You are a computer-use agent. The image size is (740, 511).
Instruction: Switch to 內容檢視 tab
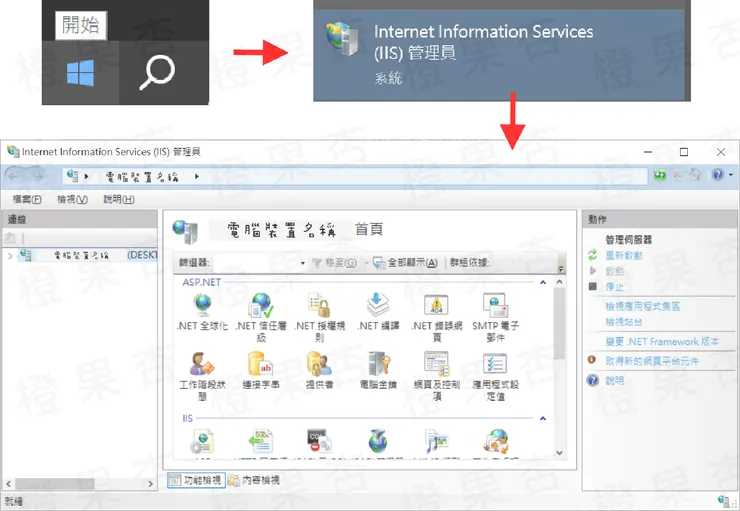pos(254,480)
